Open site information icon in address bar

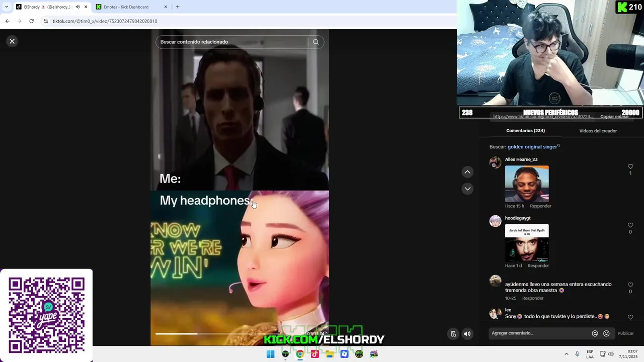tap(46, 21)
